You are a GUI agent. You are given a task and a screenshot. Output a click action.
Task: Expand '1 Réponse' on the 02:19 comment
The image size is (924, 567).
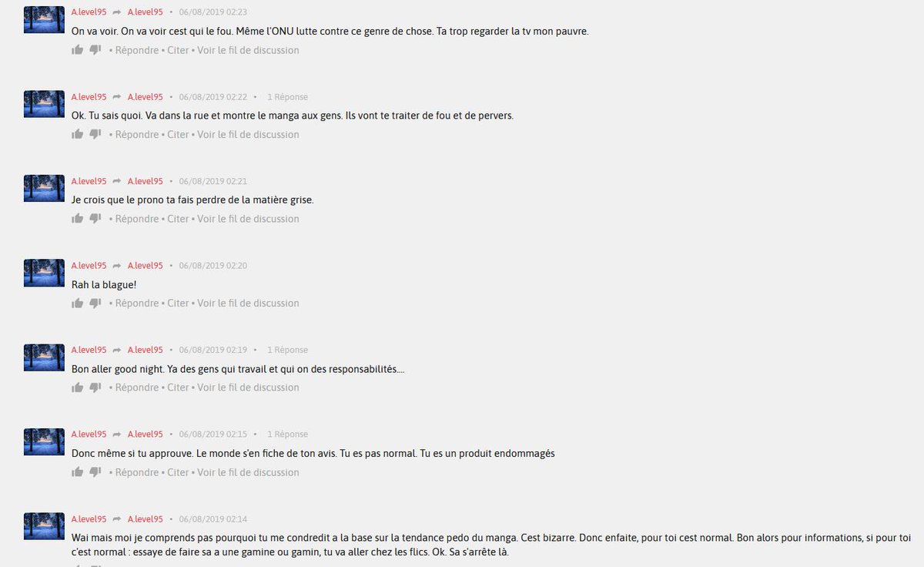click(287, 350)
